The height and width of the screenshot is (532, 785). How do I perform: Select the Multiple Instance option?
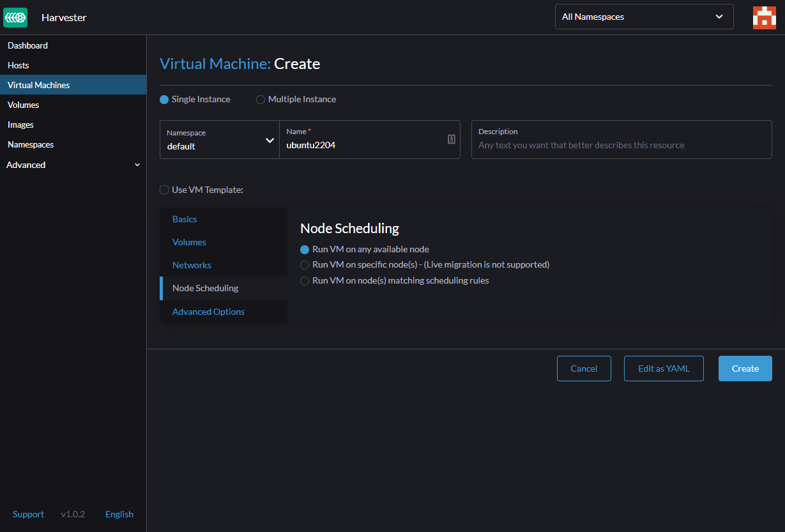tap(261, 100)
